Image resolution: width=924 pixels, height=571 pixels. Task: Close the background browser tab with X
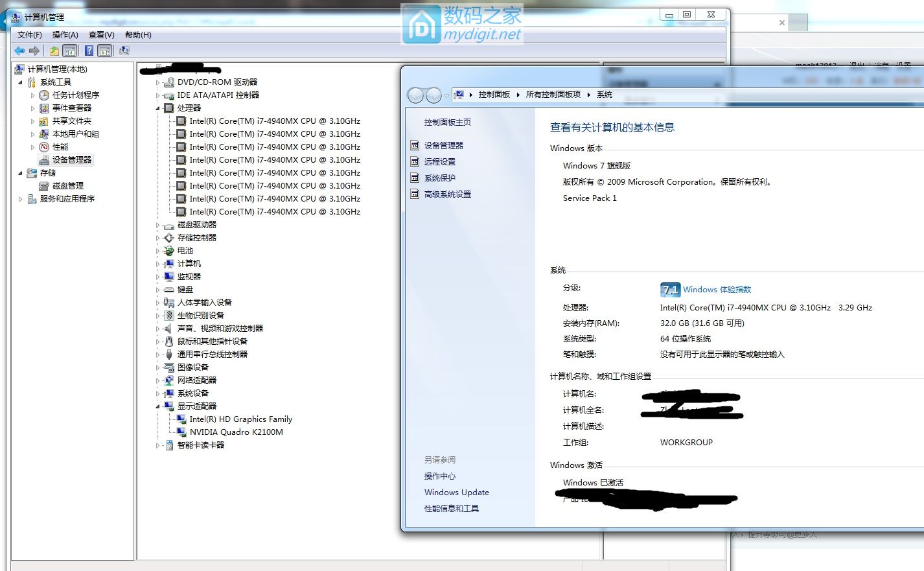point(782,23)
